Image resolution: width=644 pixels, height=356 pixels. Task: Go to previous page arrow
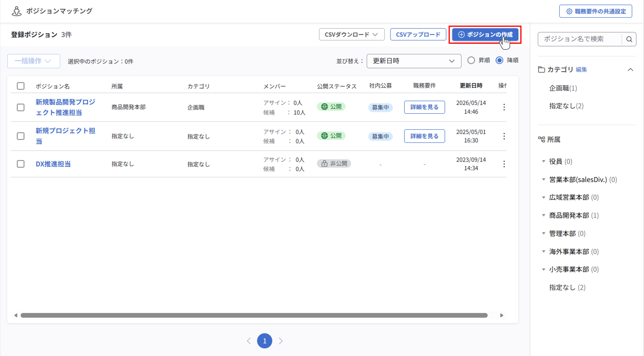[x=249, y=341]
